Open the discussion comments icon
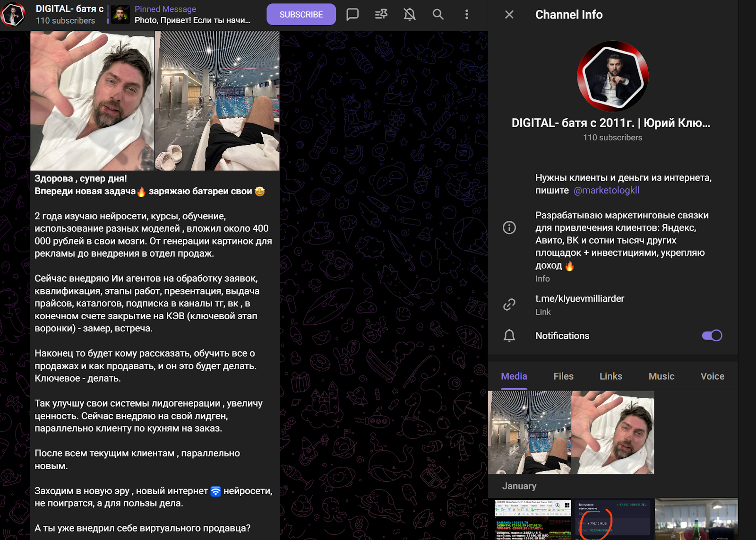 click(x=352, y=15)
